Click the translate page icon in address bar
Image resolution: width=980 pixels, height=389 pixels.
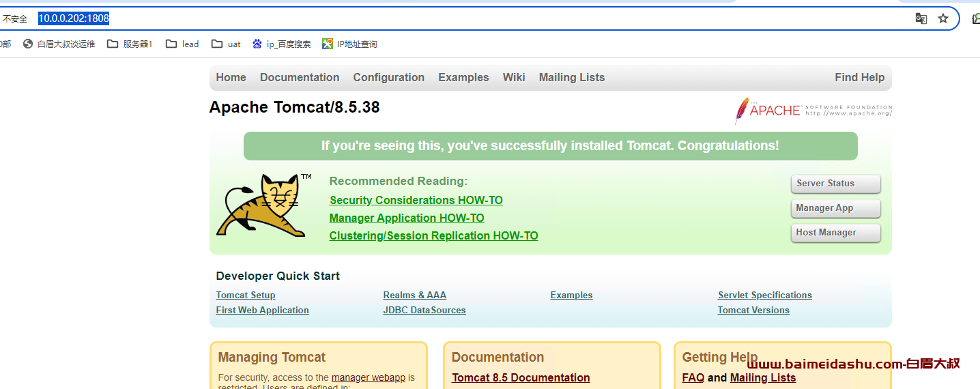(x=921, y=18)
